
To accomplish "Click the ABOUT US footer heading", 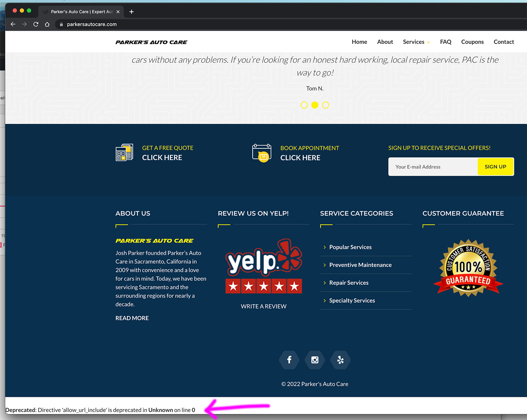I will (x=133, y=213).
